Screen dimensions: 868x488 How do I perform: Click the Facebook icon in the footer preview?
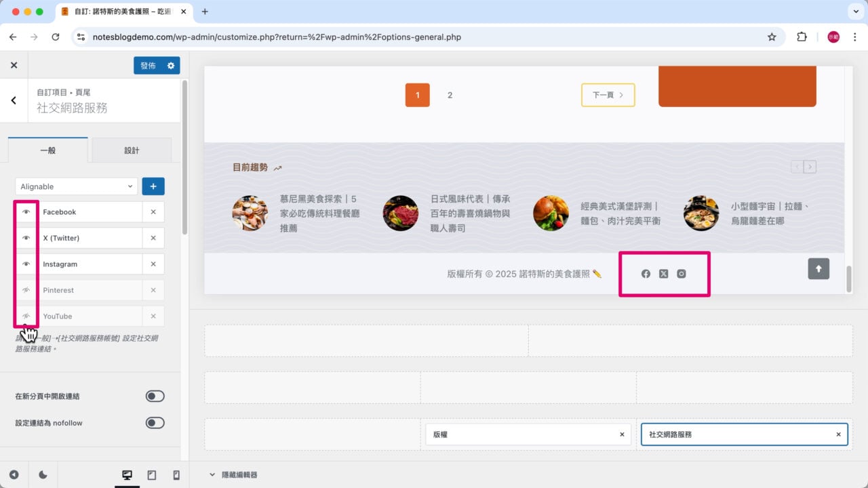click(x=646, y=274)
